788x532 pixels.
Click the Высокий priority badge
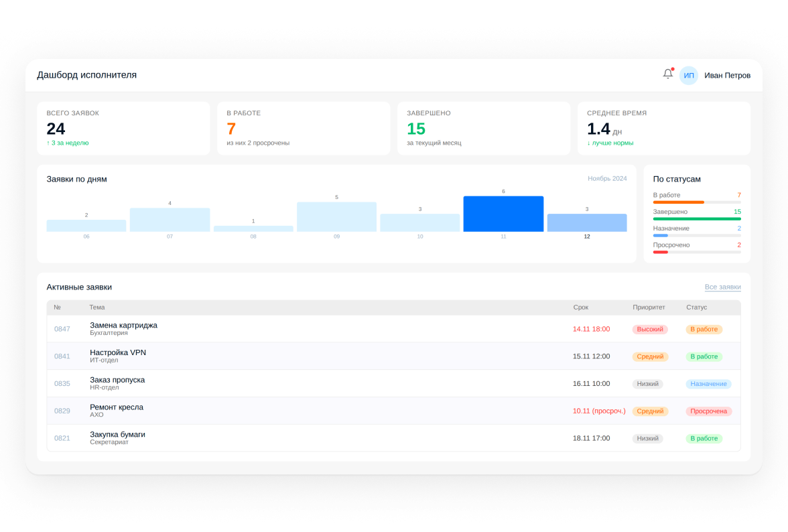pos(650,329)
